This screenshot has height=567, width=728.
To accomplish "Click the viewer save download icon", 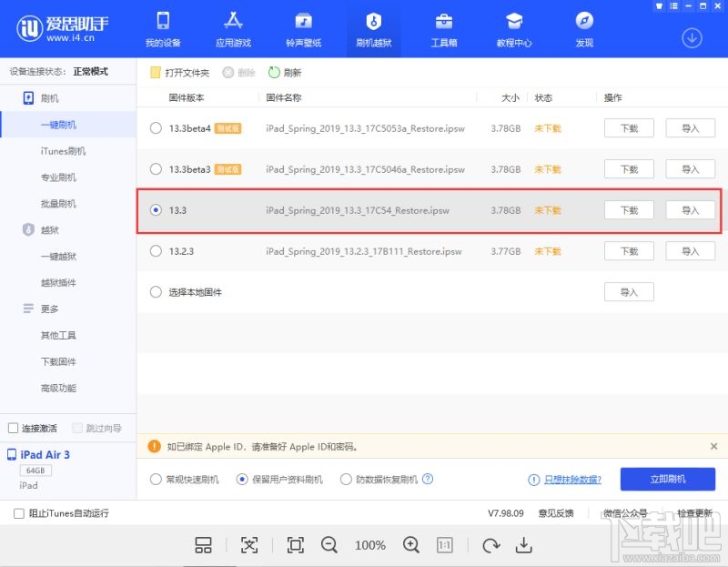I will 524,545.
